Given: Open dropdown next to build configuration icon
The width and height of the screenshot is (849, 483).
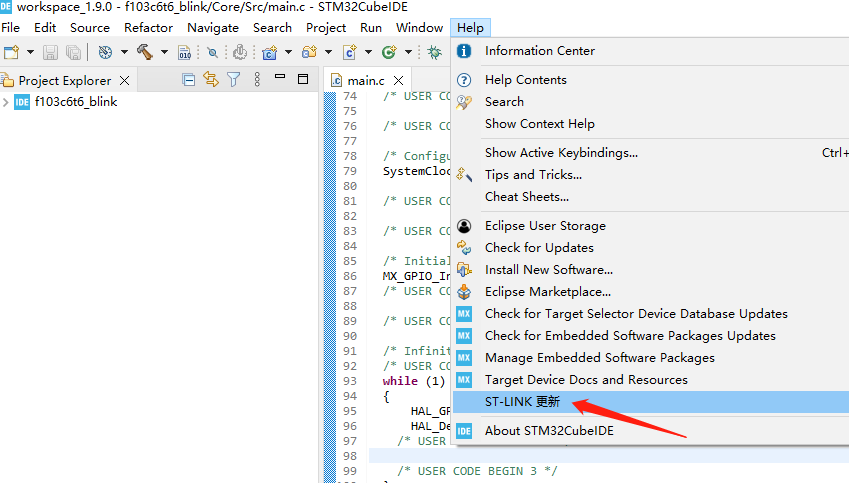Looking at the screenshot, I should click(124, 53).
